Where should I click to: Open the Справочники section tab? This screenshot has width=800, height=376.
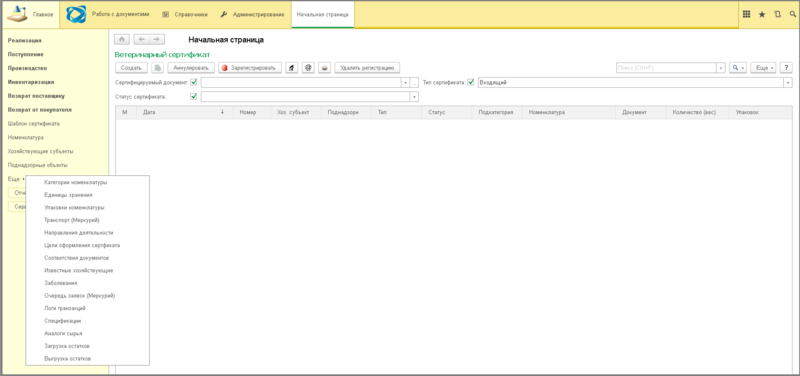(185, 14)
